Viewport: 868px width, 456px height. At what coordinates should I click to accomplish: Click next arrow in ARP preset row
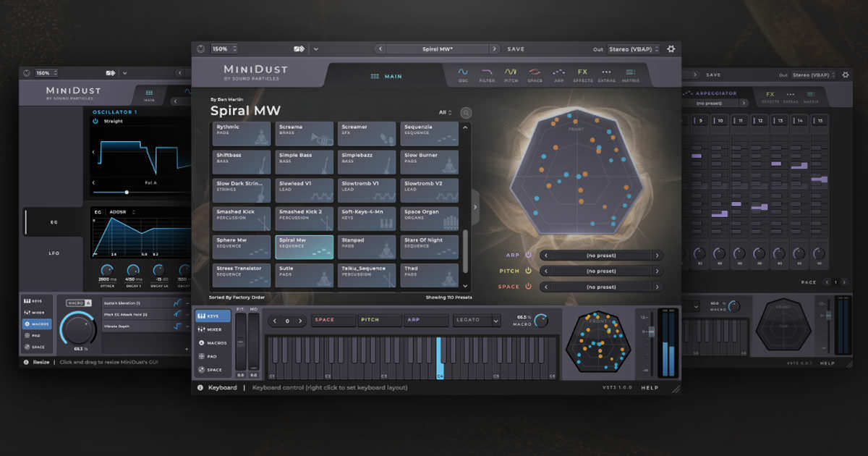pyautogui.click(x=657, y=256)
